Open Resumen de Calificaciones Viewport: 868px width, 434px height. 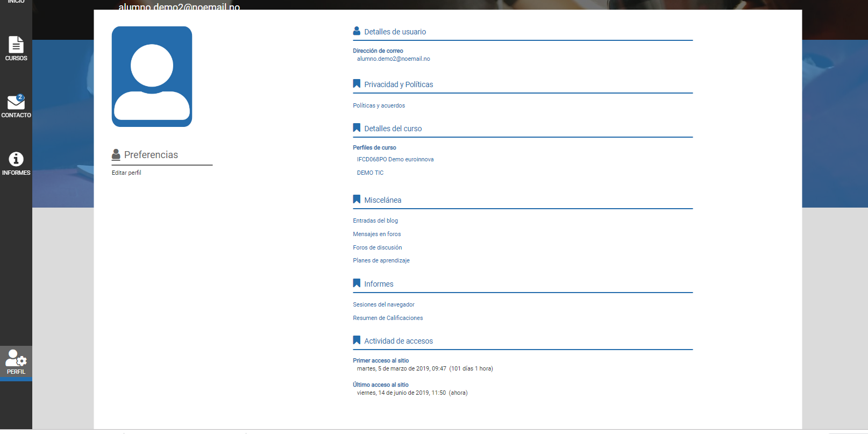pyautogui.click(x=388, y=318)
